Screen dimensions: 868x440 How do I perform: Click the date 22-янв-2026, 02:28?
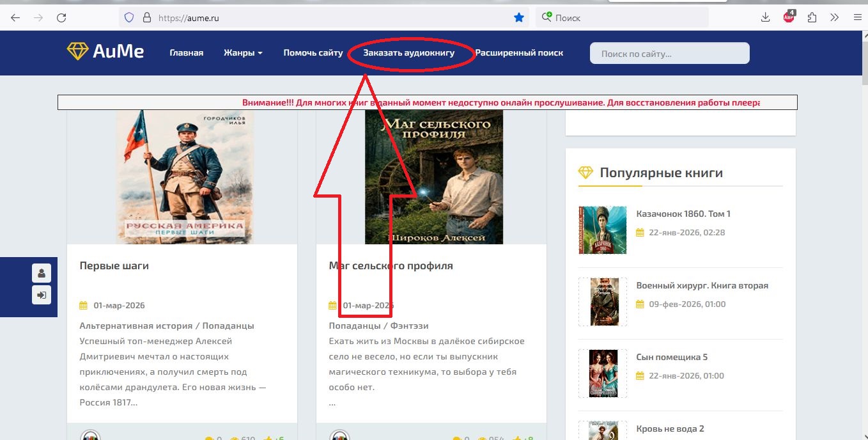coord(687,232)
